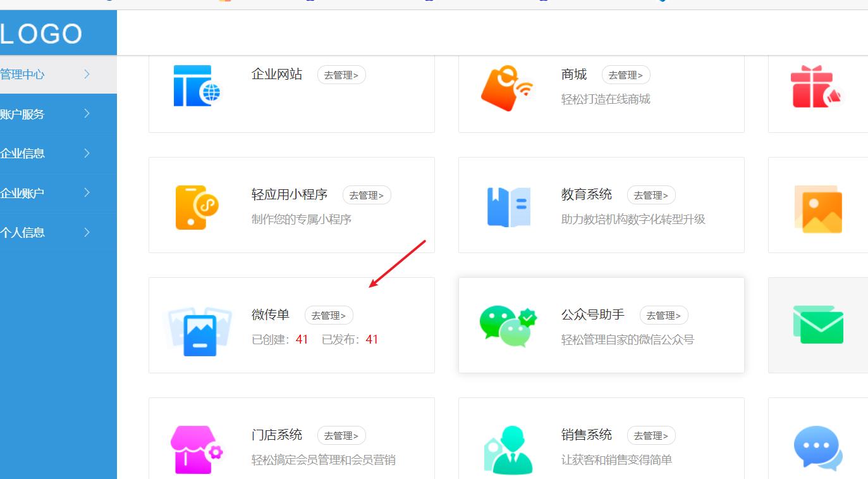Click the red gift icon top right
868x479 pixels.
click(x=818, y=87)
